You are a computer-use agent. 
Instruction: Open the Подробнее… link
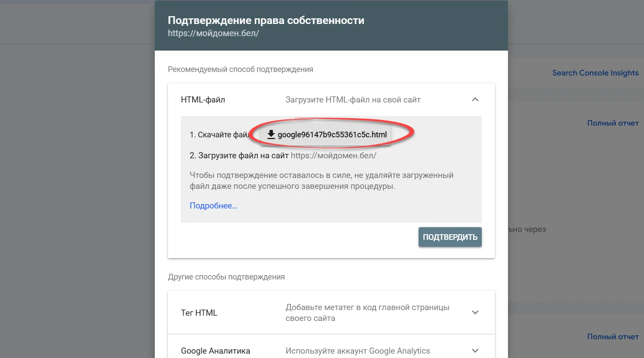213,206
